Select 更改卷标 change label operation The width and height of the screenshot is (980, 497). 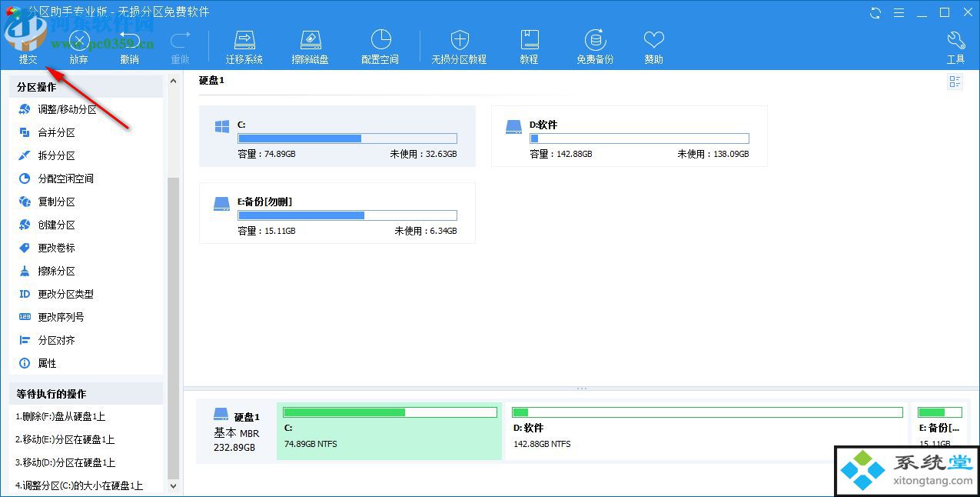point(86,248)
